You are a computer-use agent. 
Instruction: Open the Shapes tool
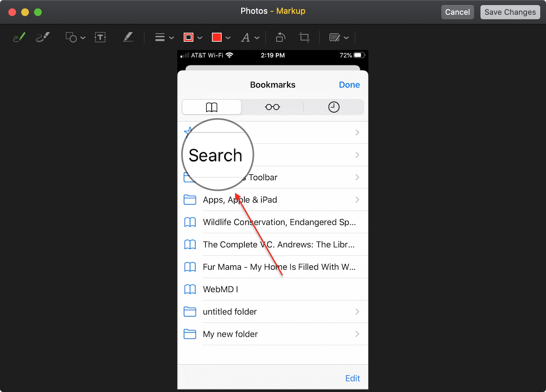[x=71, y=38]
